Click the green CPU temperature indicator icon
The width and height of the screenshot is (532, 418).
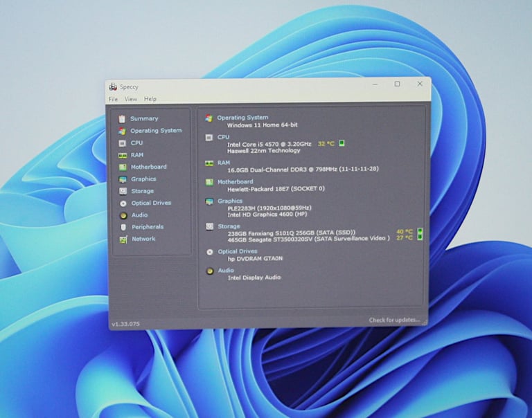pos(342,143)
